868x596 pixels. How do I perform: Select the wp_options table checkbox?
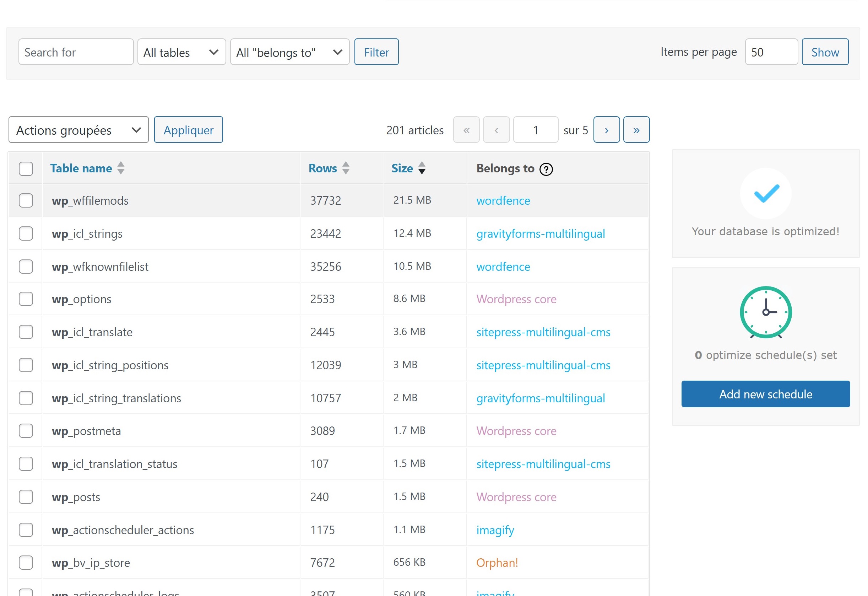(26, 299)
